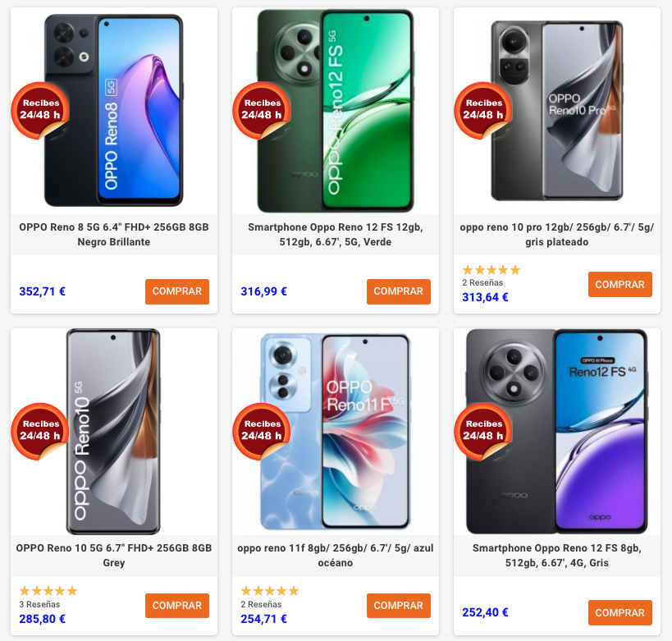Open the OPPO Reno 8 5G product image
Viewport: 672px width, 641px height.
tap(114, 111)
